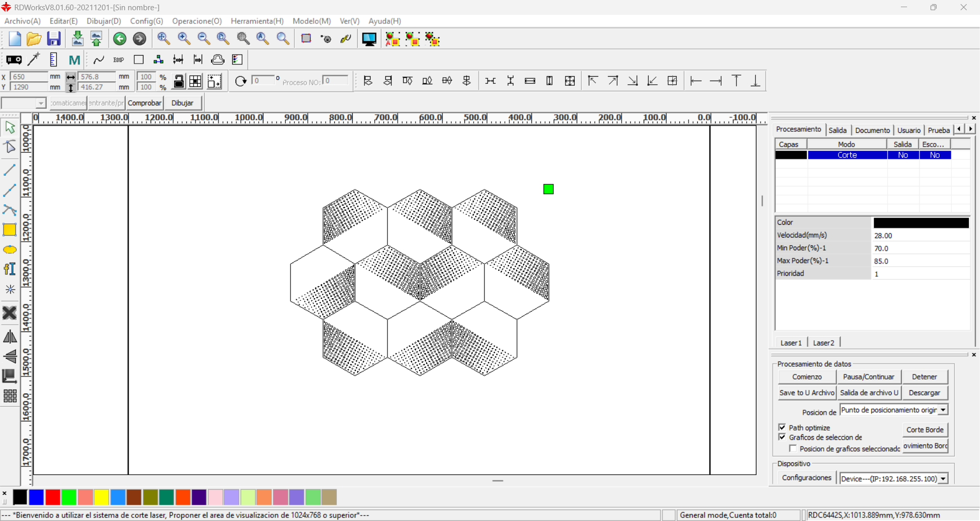Open the Archivo menu
Screen dimensions: 980x521
(22, 21)
